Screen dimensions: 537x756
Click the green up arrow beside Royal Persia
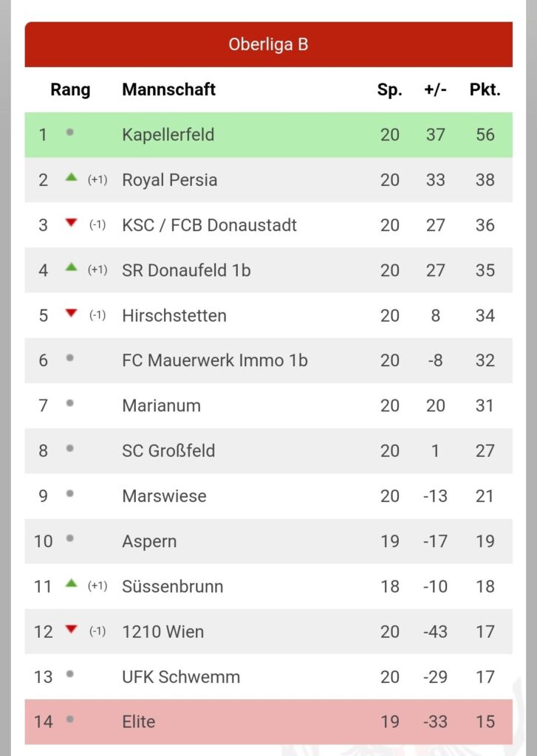(x=71, y=177)
